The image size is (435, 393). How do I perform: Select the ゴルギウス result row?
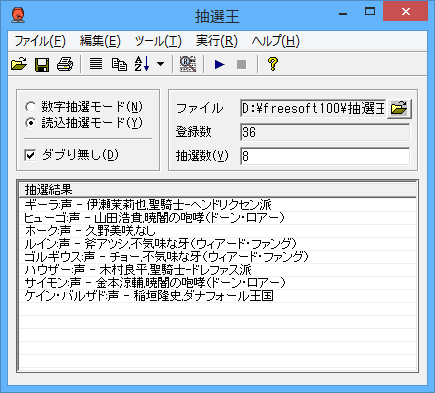pos(218,257)
